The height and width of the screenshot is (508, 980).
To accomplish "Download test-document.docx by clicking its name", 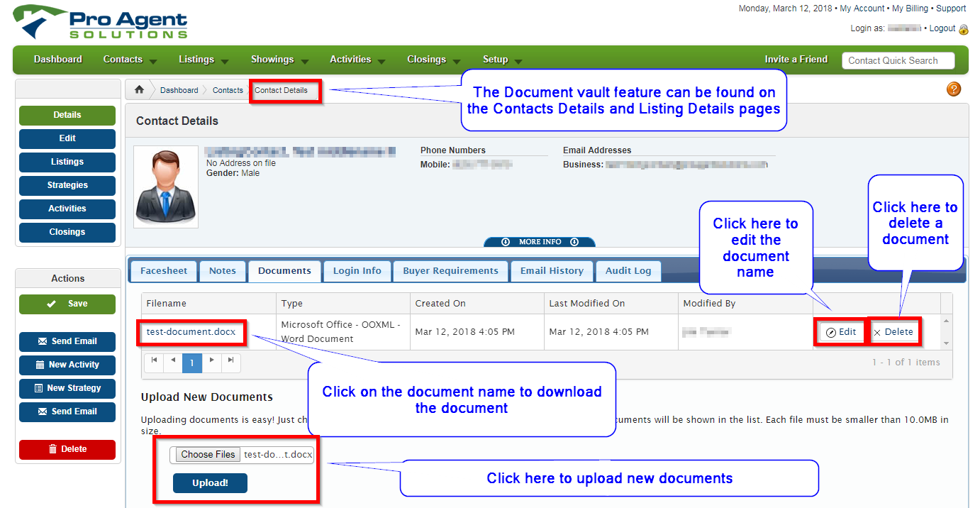I will pos(191,331).
